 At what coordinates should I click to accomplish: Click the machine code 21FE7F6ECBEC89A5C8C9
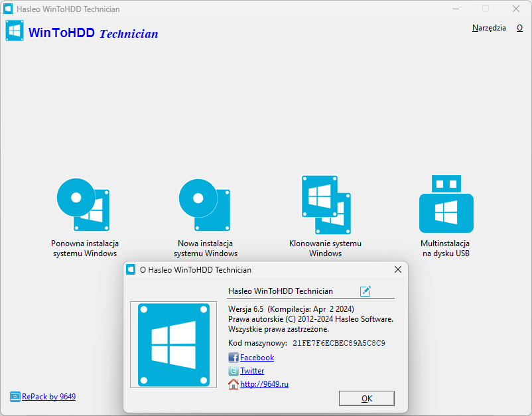[338, 343]
